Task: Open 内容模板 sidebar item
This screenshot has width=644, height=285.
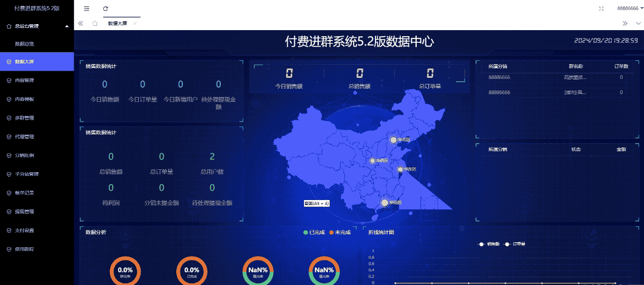Action: (x=37, y=99)
